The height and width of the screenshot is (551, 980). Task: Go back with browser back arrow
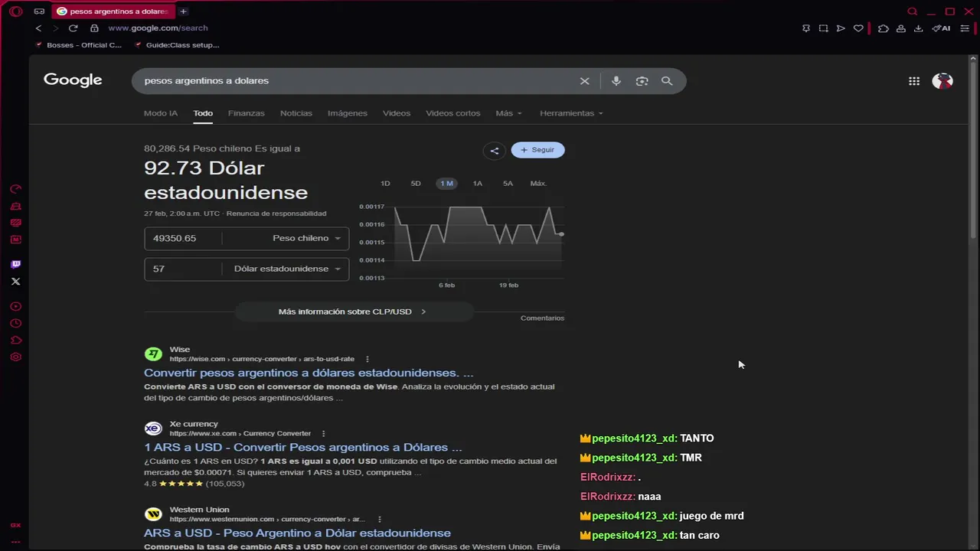pos(38,28)
